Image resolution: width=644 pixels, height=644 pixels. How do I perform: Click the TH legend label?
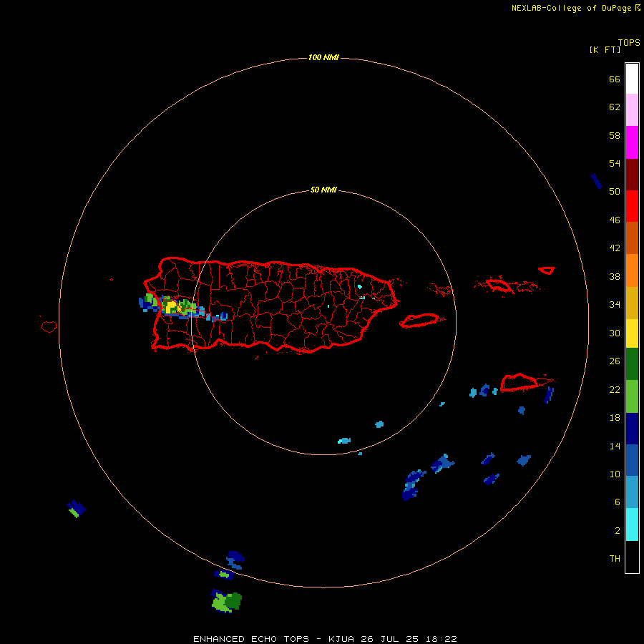[x=615, y=559]
